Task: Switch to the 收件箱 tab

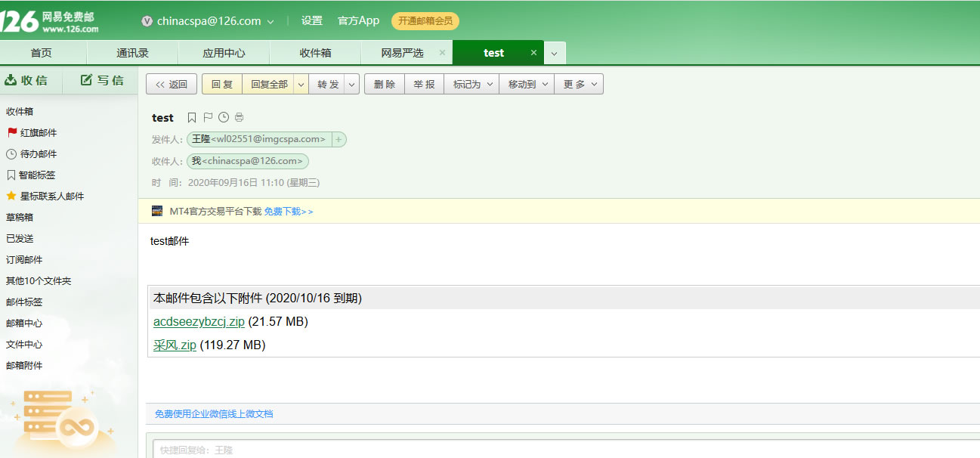Action: click(315, 53)
